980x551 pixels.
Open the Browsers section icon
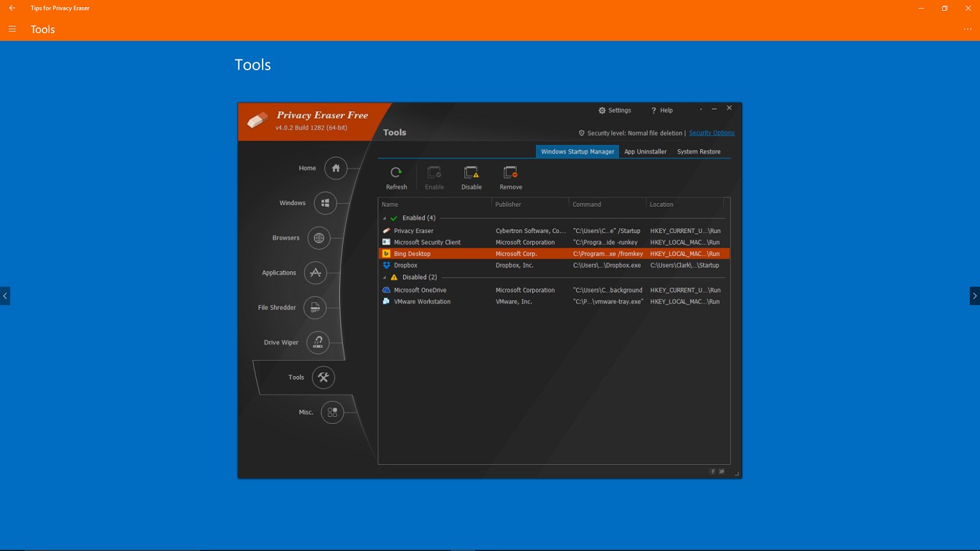pyautogui.click(x=319, y=237)
